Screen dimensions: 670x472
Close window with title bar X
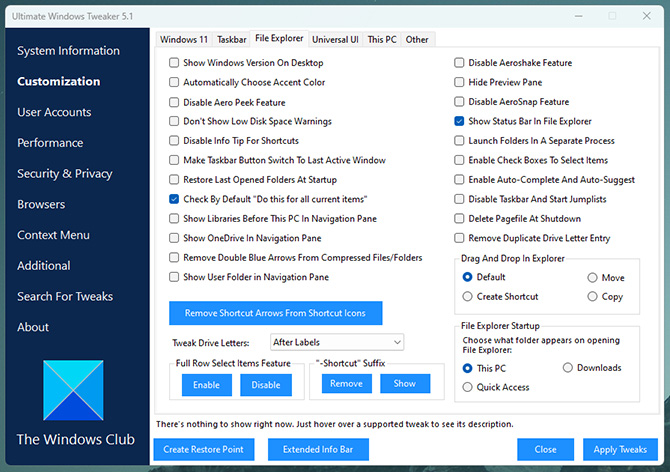tap(646, 16)
